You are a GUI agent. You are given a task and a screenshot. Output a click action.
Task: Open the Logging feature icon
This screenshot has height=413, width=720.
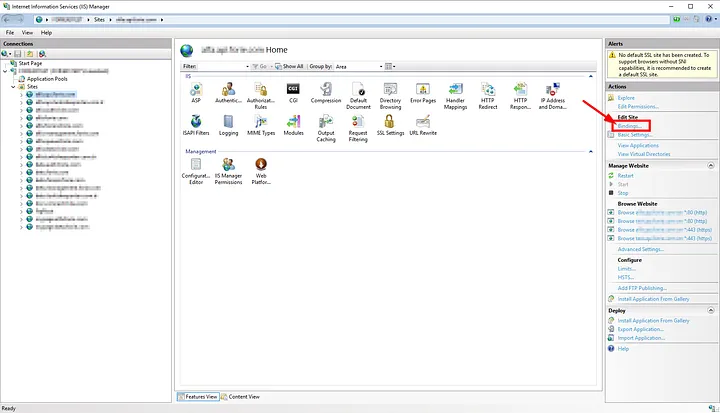(228, 122)
